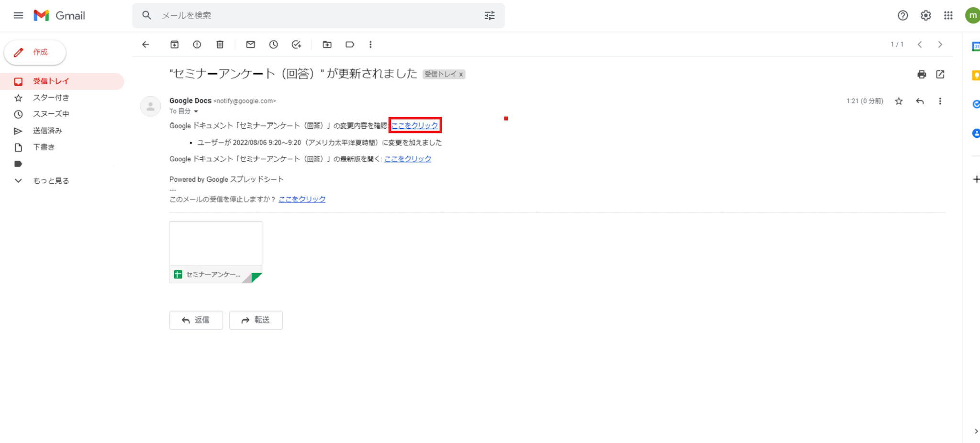Screen dimensions: 980x443
Task: Expand recipient details next to To 自分
Action: coord(196,111)
